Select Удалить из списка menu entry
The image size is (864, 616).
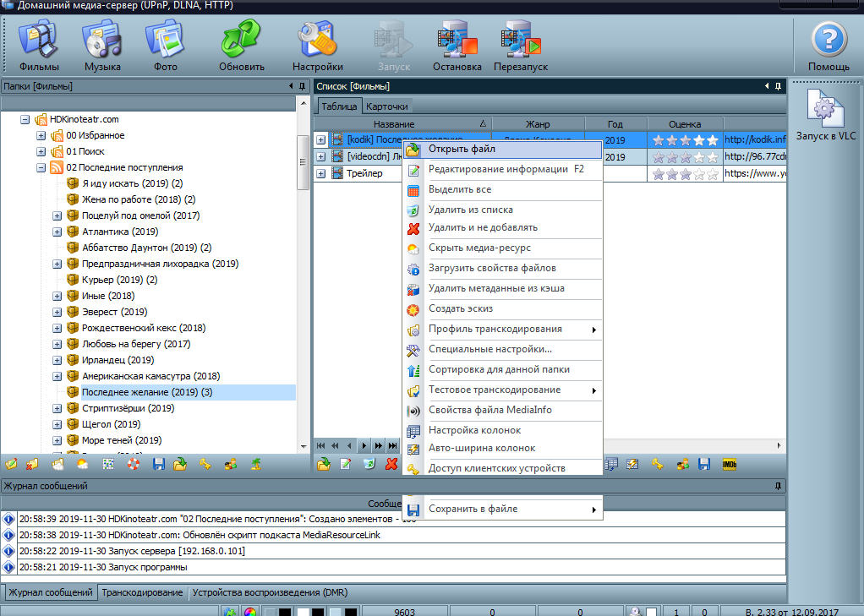point(470,210)
